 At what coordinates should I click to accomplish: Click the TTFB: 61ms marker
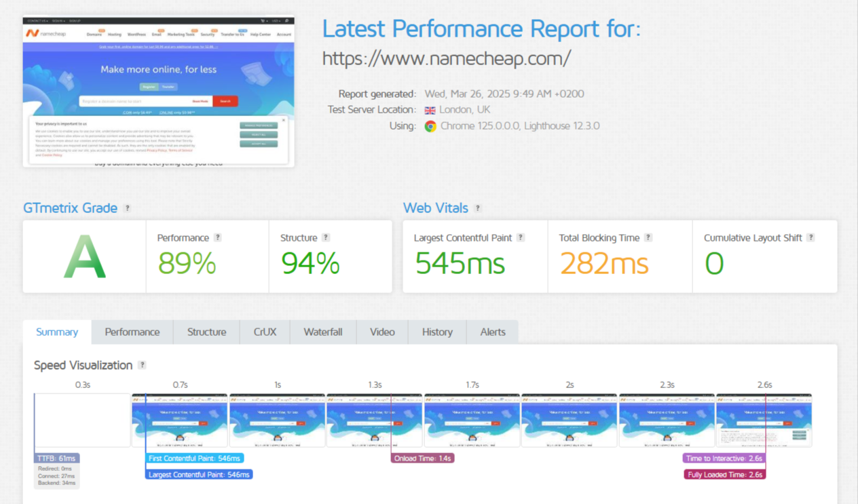(x=57, y=459)
